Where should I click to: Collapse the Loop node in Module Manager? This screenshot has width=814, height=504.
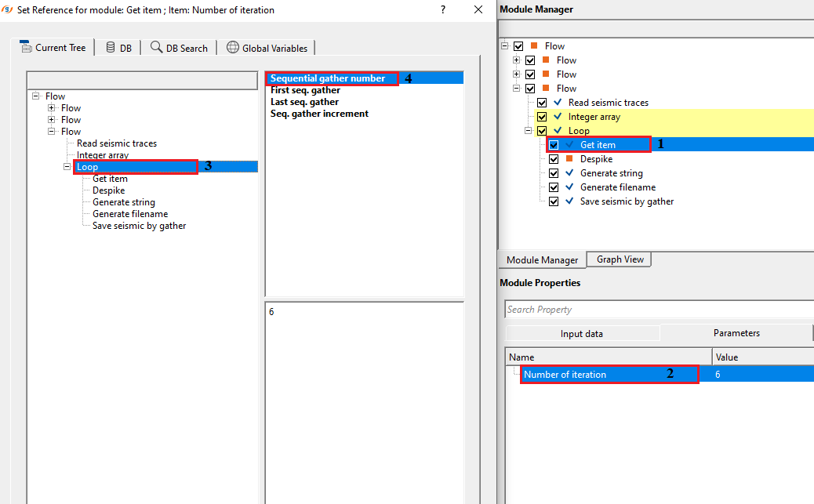click(x=529, y=130)
